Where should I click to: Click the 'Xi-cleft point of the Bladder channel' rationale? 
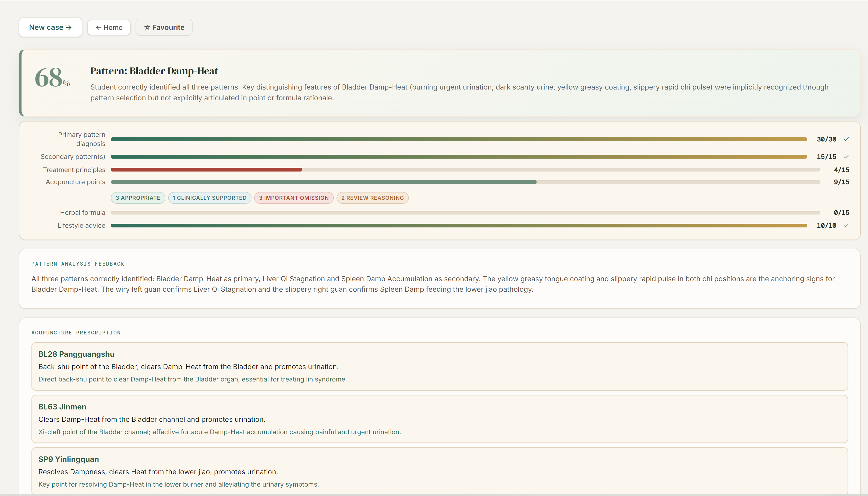pos(219,432)
